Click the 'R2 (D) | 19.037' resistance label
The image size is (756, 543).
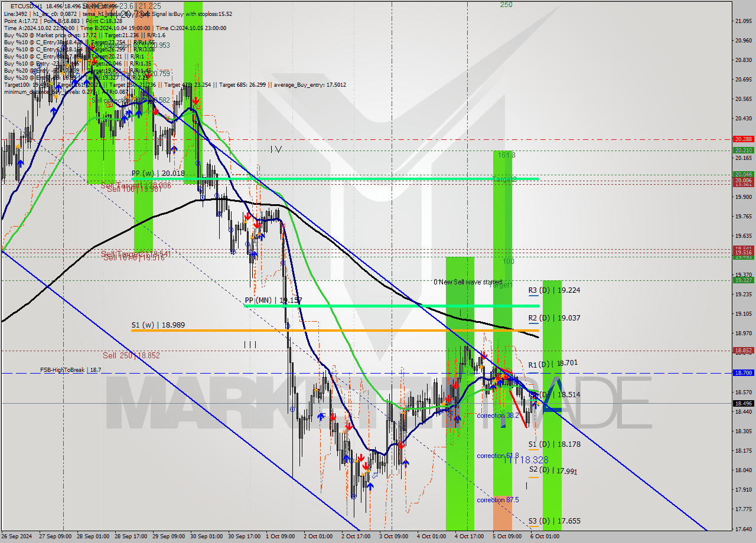coord(554,318)
